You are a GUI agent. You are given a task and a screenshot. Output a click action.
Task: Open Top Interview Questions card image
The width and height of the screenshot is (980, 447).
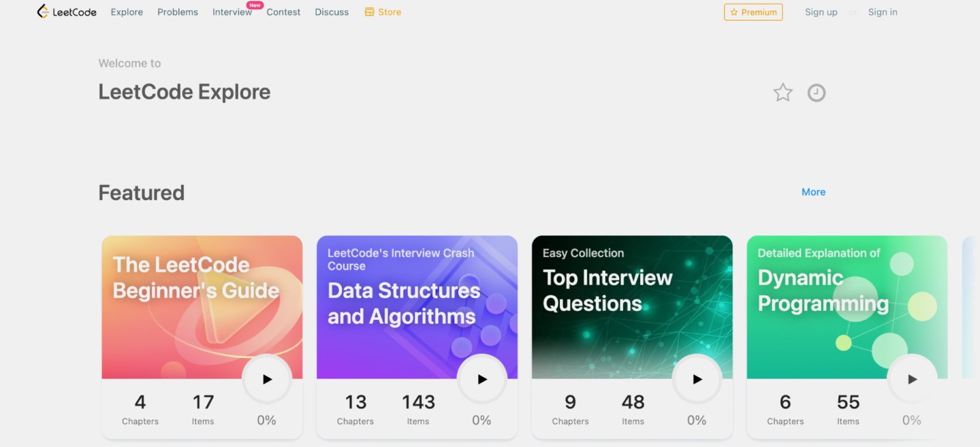point(632,307)
